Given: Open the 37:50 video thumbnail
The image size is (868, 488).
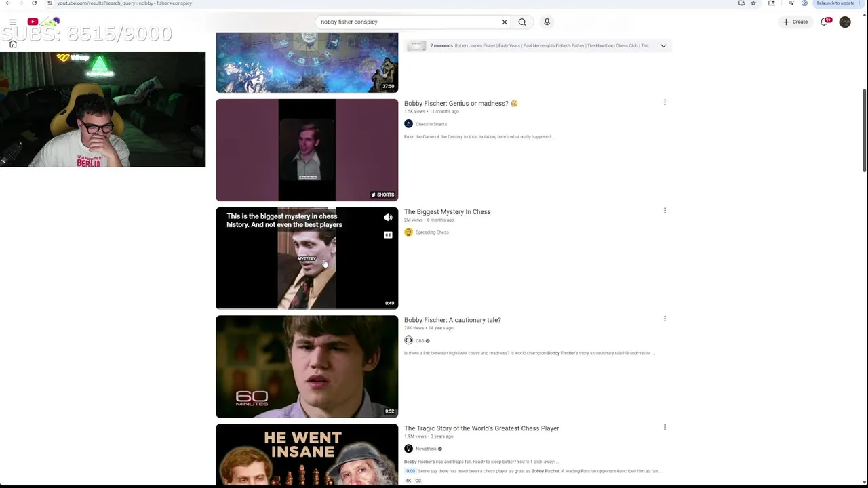Looking at the screenshot, I should click(x=307, y=62).
